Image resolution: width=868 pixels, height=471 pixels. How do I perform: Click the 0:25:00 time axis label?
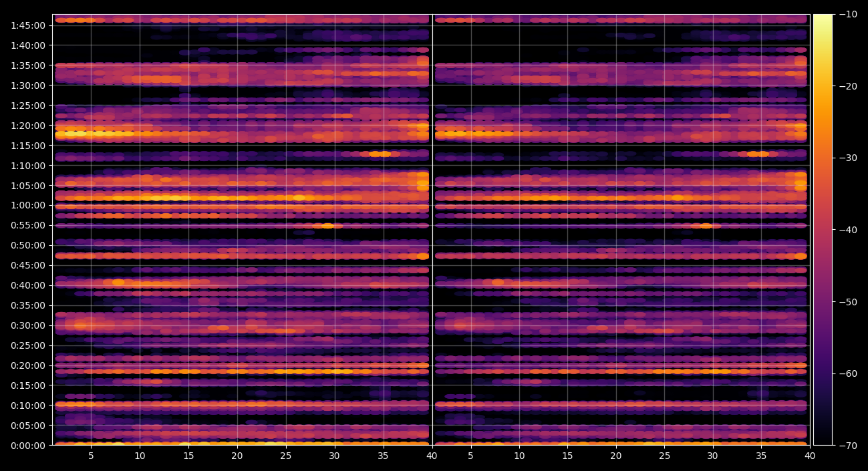tap(28, 345)
